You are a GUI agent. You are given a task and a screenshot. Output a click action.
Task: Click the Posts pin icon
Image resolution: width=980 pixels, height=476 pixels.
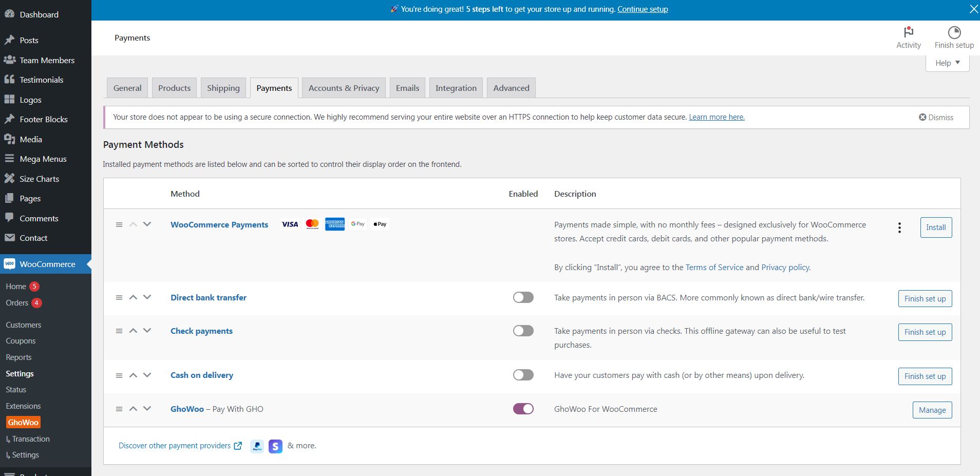[x=9, y=40]
